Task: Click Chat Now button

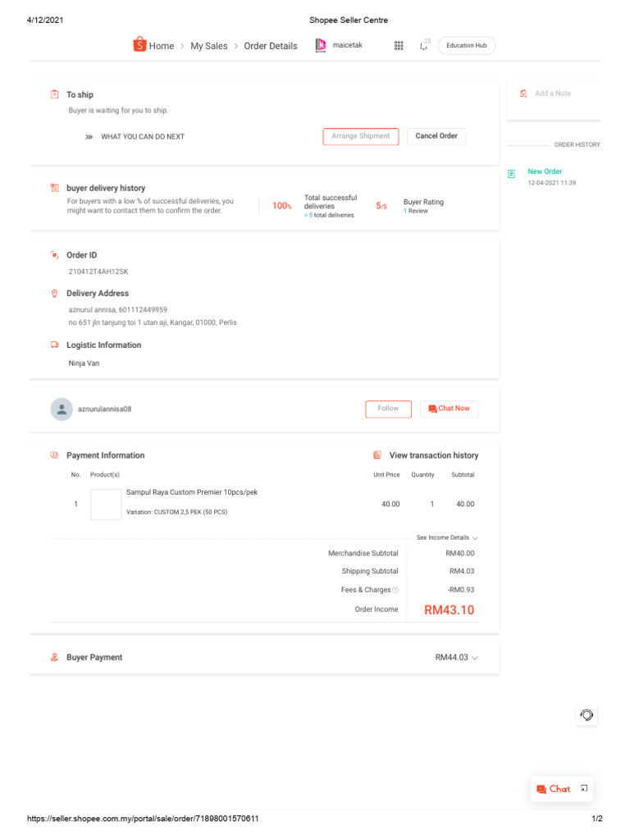Action: coord(449,409)
